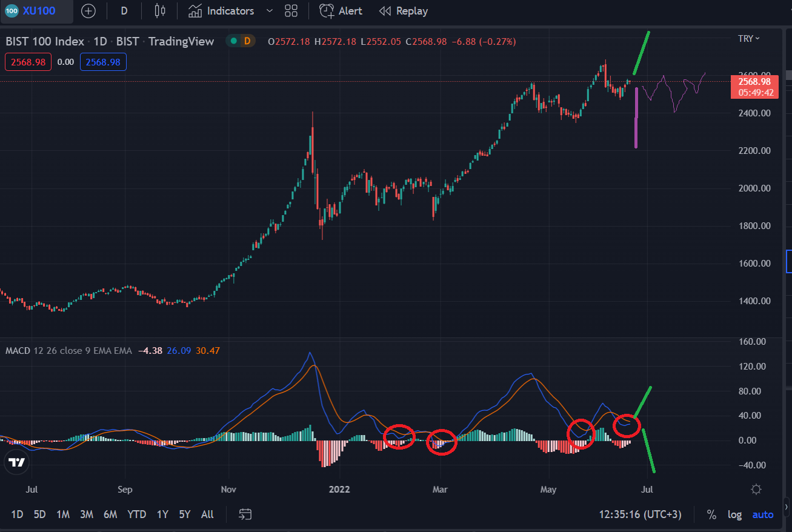Click the 120.00 MACD scale label
The image size is (792, 532).
pos(751,367)
